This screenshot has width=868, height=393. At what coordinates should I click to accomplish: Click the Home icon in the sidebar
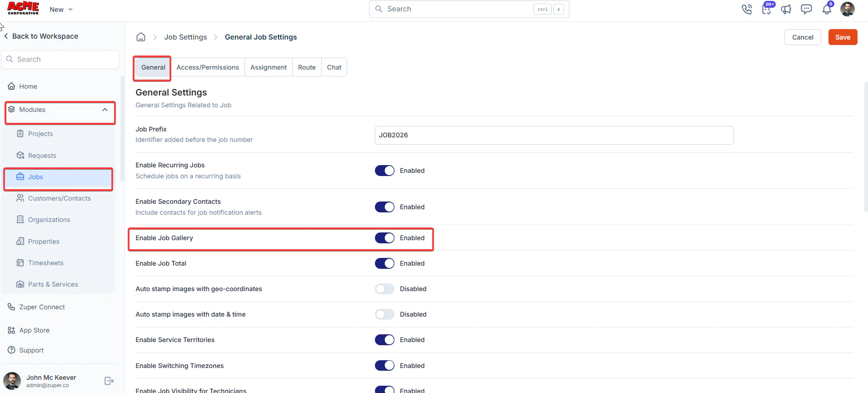pos(11,86)
